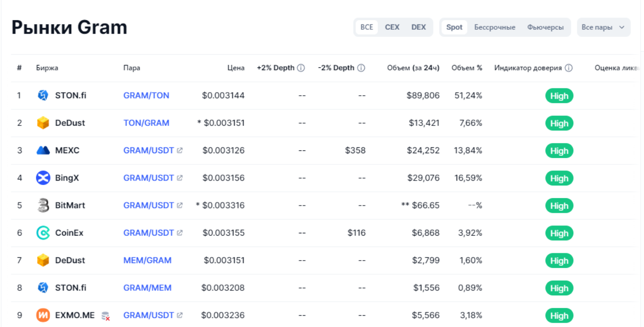Click the High badge in MEXC row
644x327 pixels.
pyautogui.click(x=559, y=151)
